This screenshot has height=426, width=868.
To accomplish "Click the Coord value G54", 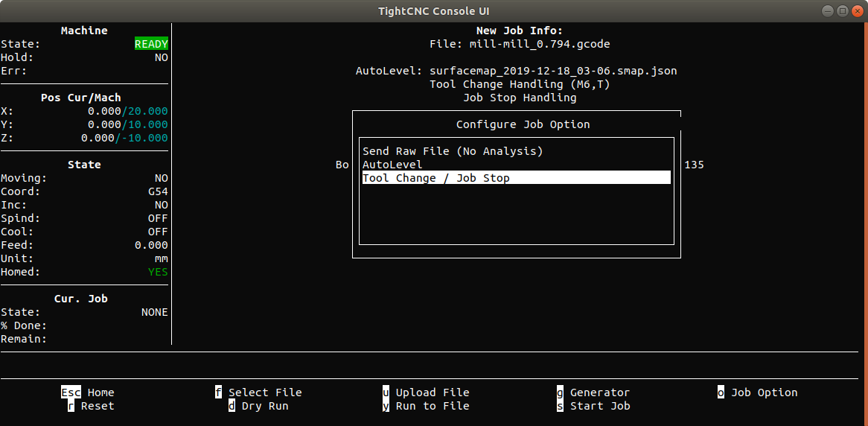I will [158, 191].
